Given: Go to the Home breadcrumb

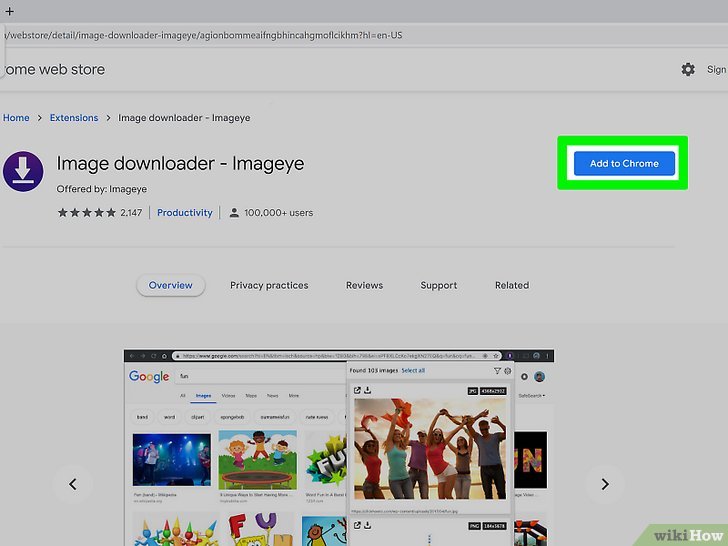Looking at the screenshot, I should (x=16, y=118).
